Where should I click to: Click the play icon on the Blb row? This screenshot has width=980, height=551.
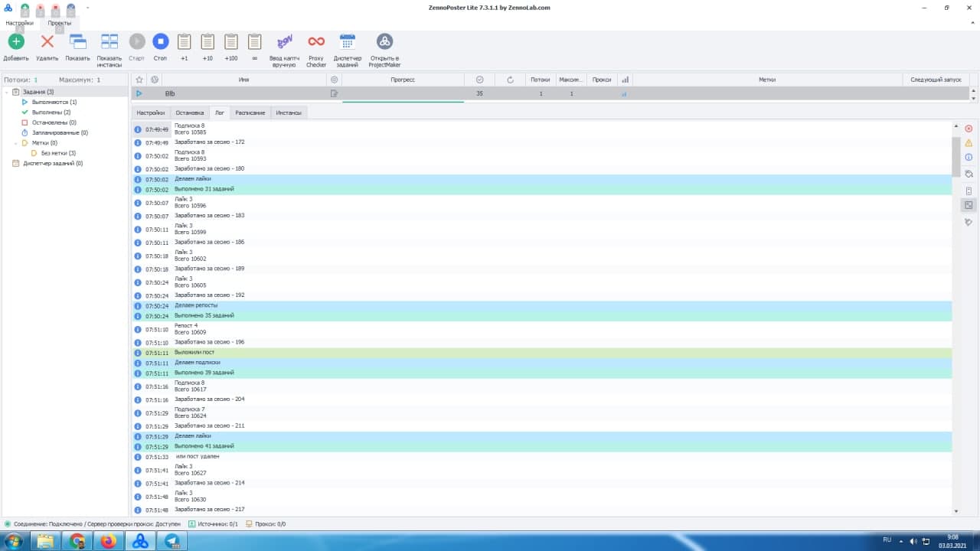point(139,93)
